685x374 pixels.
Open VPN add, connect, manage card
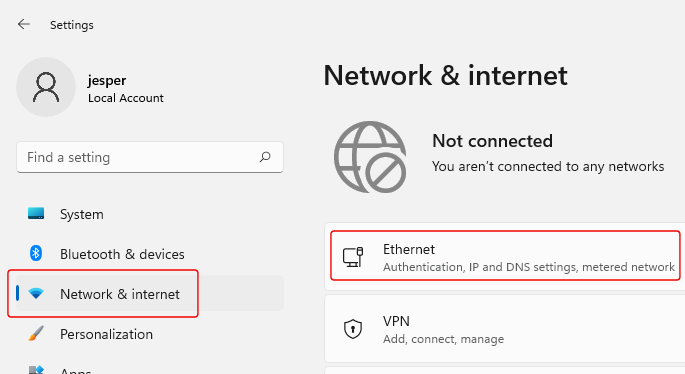pyautogui.click(x=505, y=329)
